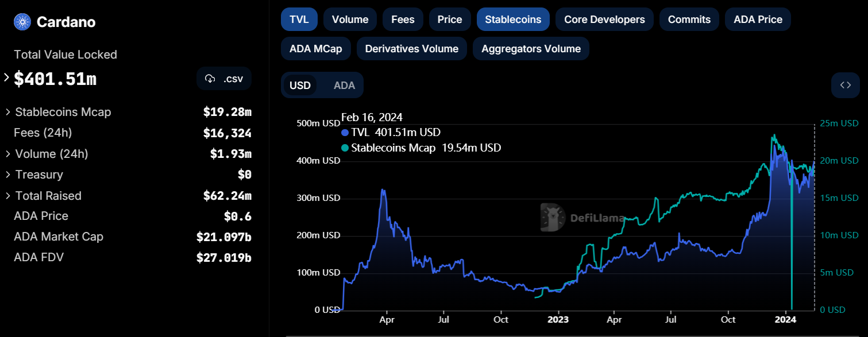Switch chart denomination to USD

[x=300, y=86]
